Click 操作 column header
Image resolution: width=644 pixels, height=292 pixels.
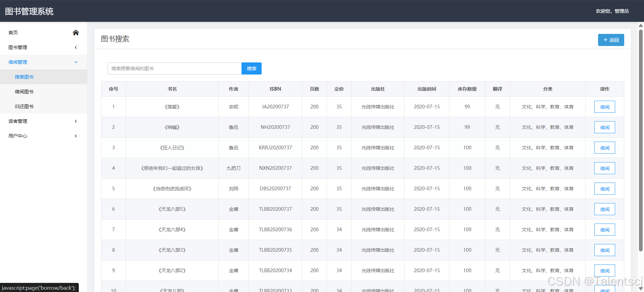[x=605, y=89]
